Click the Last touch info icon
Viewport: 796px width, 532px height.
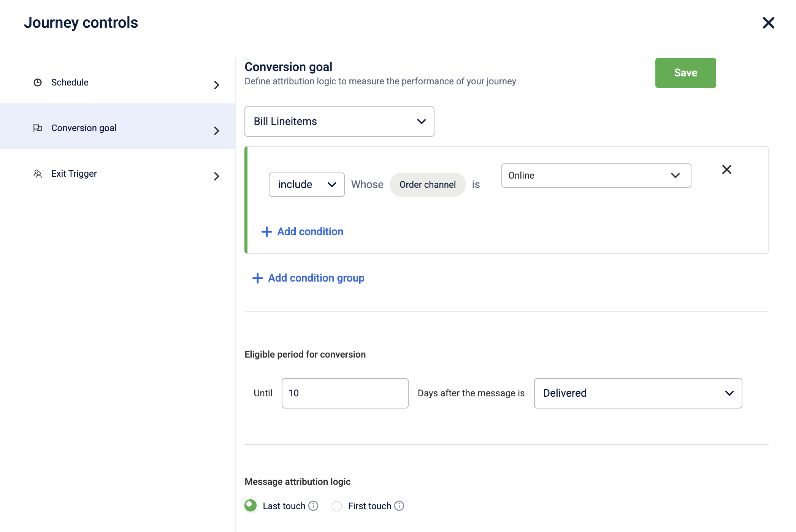(x=313, y=506)
